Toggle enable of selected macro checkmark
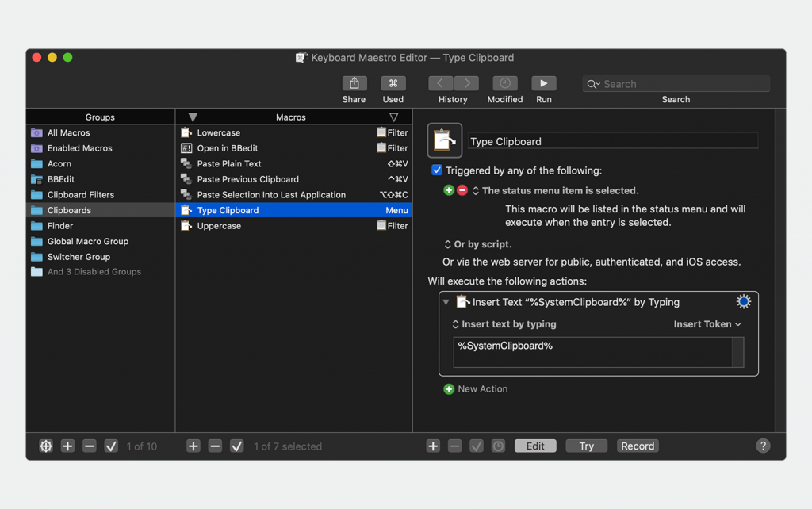The image size is (812, 509). 236,446
